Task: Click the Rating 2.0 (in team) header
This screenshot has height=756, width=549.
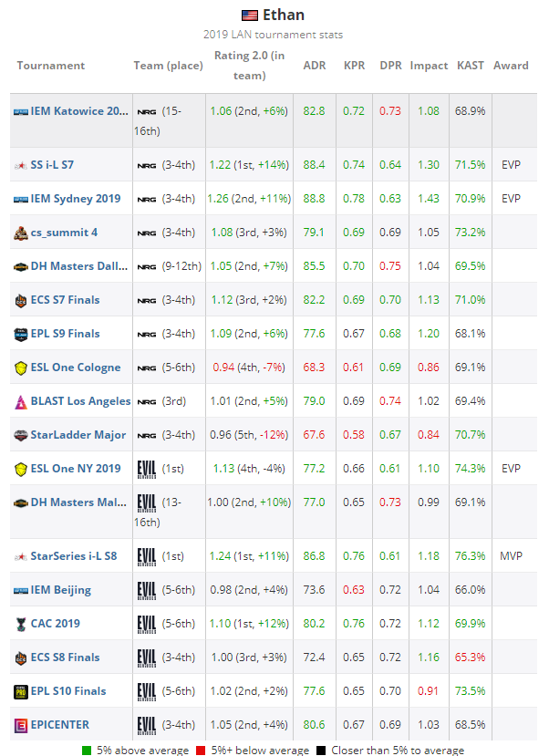Action: pos(249,66)
